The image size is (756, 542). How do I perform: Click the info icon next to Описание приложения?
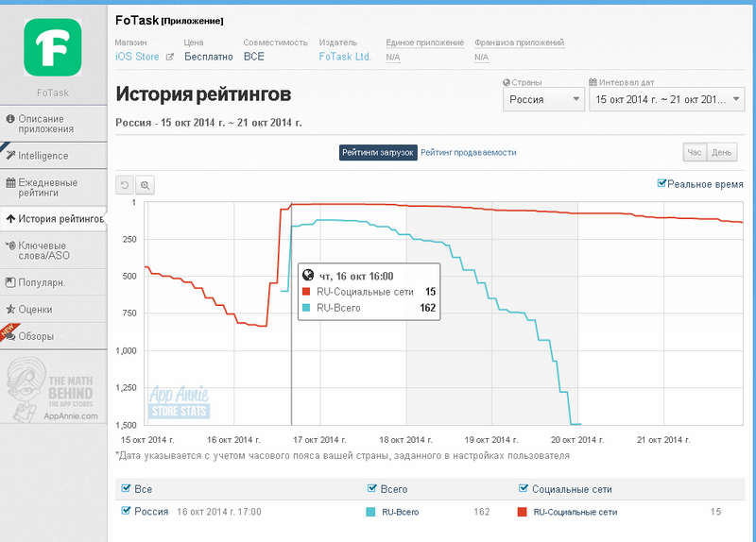10,119
